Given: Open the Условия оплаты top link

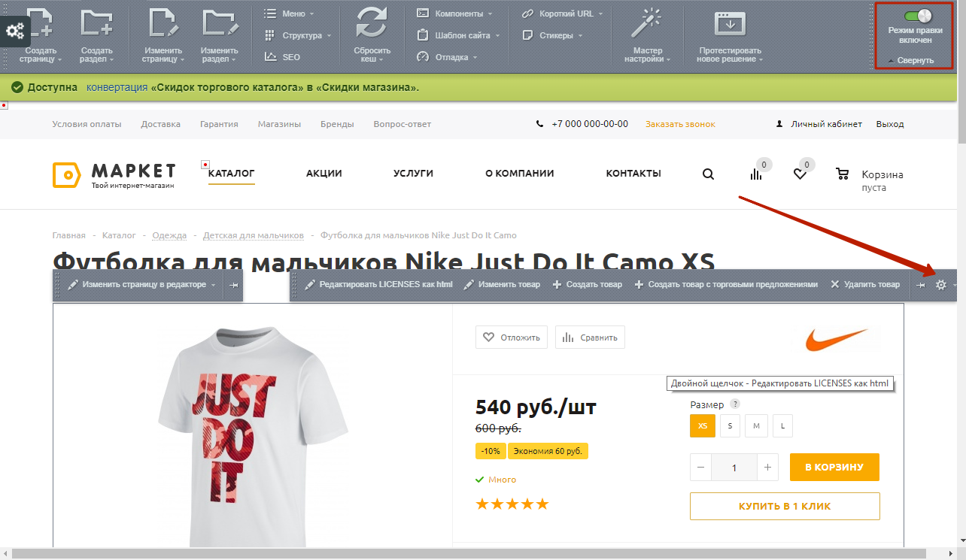Looking at the screenshot, I should pyautogui.click(x=87, y=124).
